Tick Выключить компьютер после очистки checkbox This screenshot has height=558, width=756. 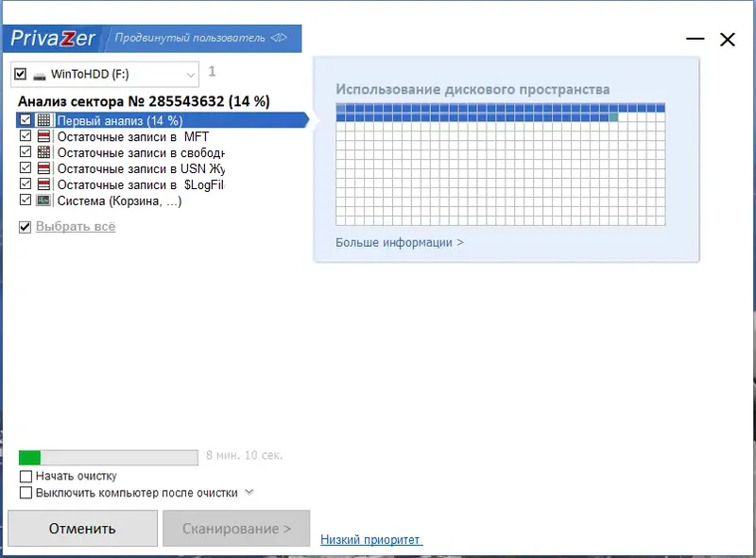click(x=26, y=493)
